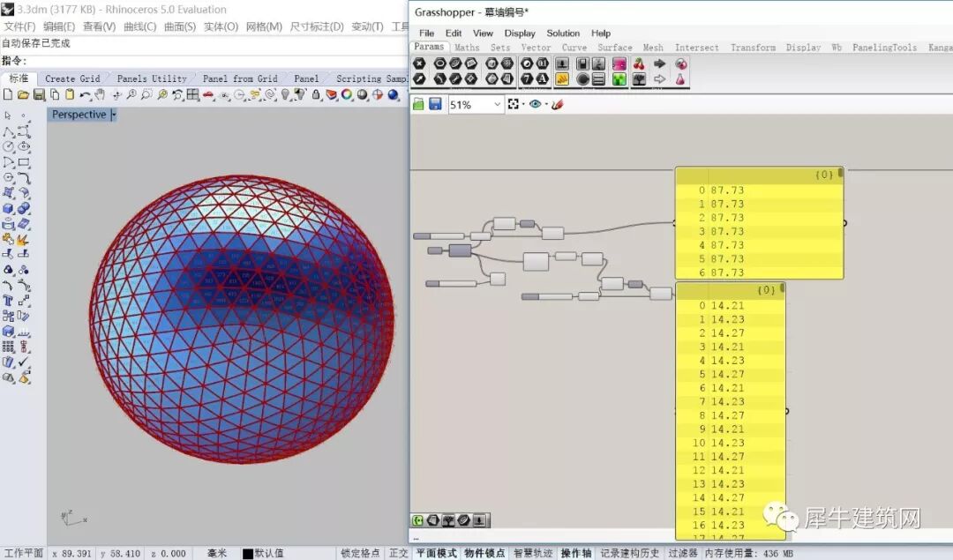Click the red car zoom-selected icon

208,94
